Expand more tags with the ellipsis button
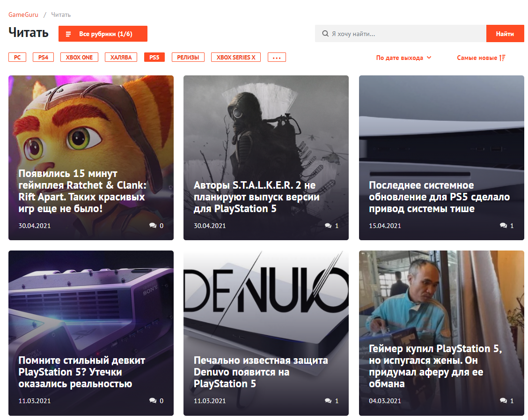Viewport: 528px width, 420px height. tap(277, 57)
